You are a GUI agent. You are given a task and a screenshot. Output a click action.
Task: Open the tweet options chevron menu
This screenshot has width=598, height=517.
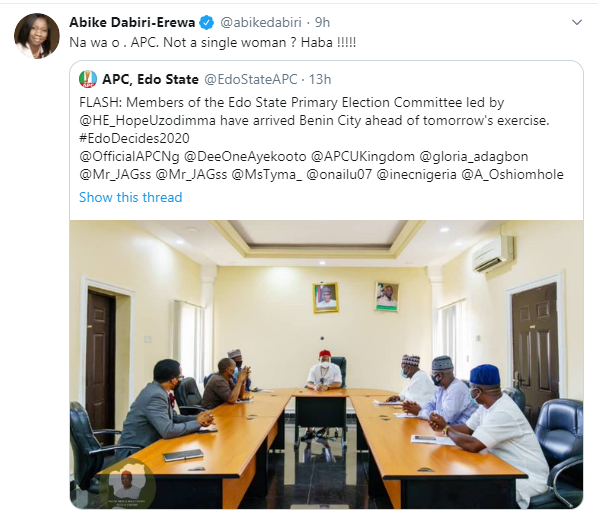point(577,23)
